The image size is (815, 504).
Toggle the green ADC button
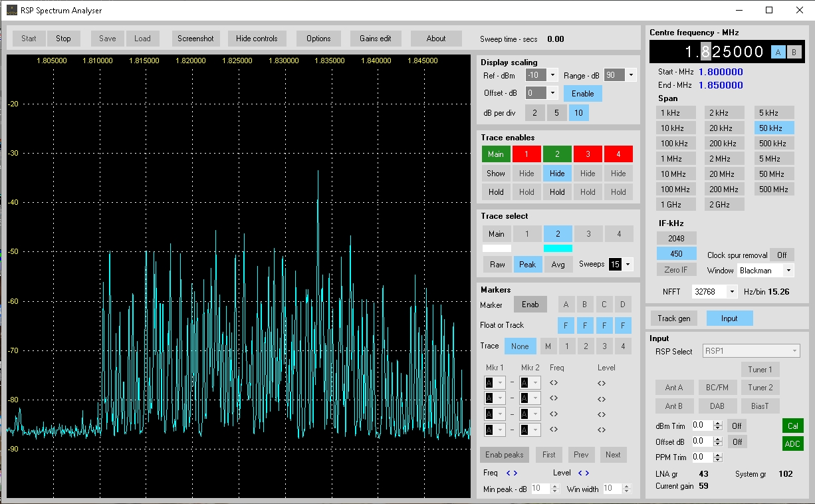[792, 443]
